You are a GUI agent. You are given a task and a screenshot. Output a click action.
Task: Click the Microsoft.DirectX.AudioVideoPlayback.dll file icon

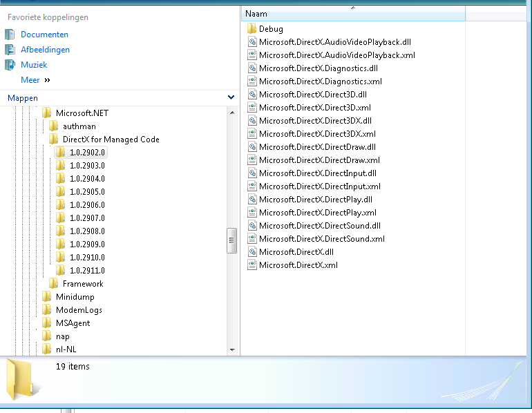click(x=251, y=42)
